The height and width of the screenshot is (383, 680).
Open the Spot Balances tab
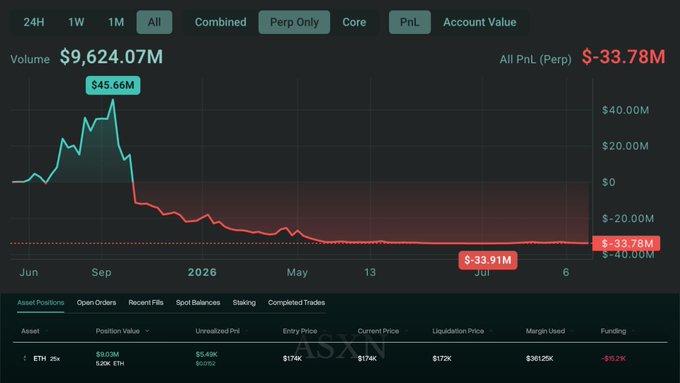pyautogui.click(x=198, y=302)
